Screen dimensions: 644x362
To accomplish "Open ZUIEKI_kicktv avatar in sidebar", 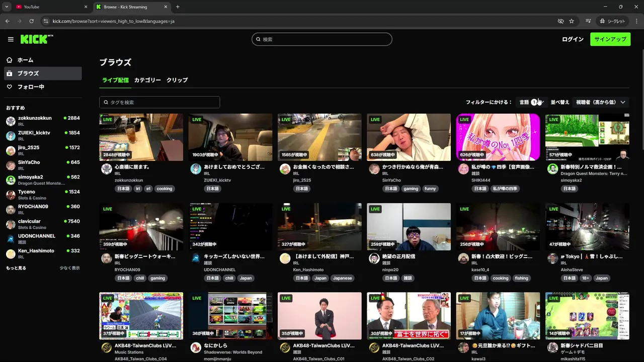I will (x=11, y=136).
